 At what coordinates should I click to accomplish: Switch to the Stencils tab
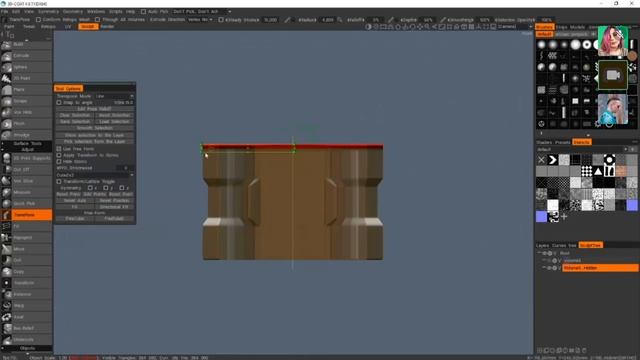tap(582, 142)
